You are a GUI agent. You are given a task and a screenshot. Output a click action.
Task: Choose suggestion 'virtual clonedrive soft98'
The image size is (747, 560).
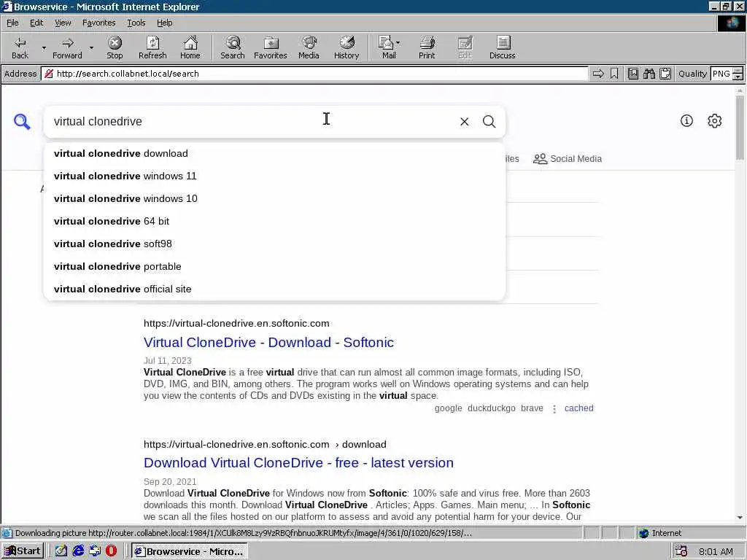coord(274,244)
